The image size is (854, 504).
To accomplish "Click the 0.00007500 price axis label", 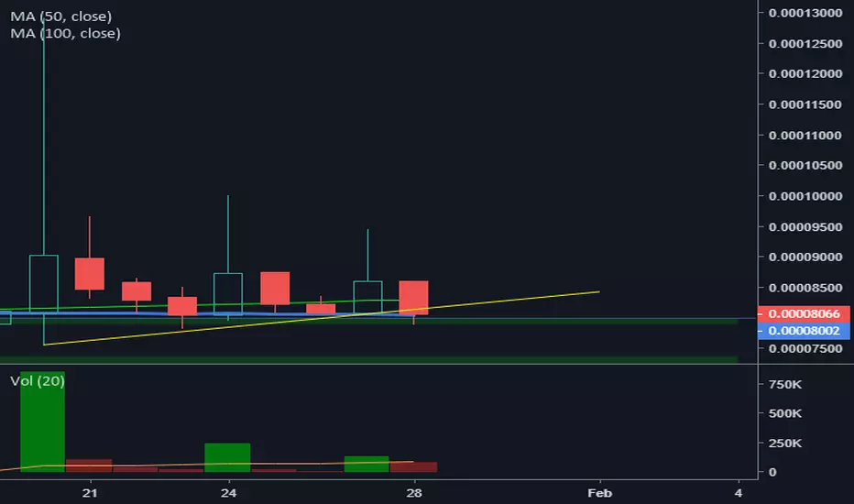I will pyautogui.click(x=805, y=349).
